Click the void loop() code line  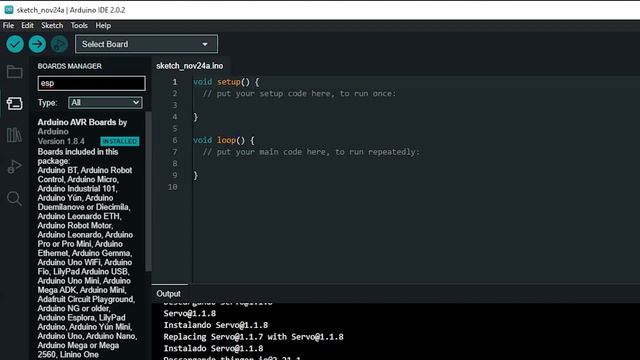tap(224, 140)
